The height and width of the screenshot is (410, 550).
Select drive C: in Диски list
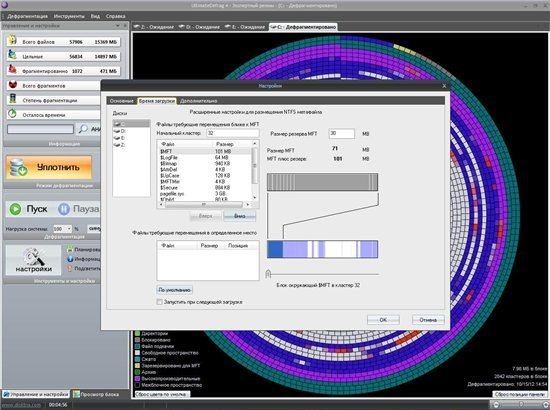(x=131, y=124)
